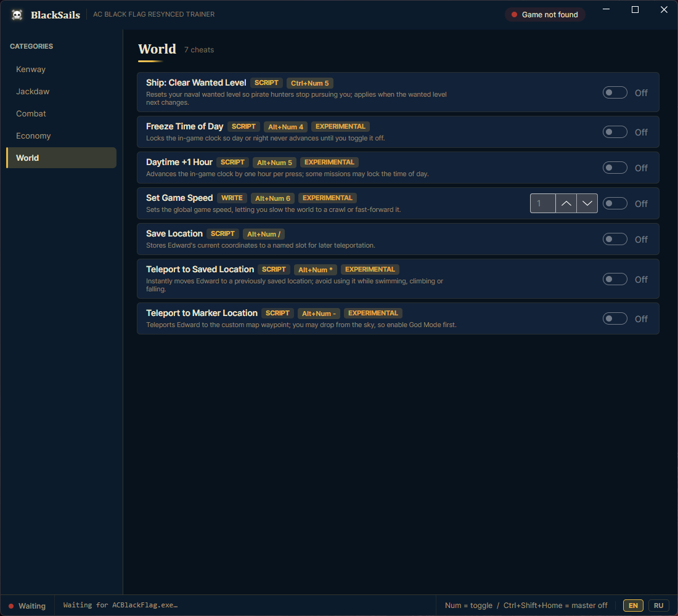Click the Ship: Clear Wanted Level title
Screen dimensions: 678x616
coord(196,83)
